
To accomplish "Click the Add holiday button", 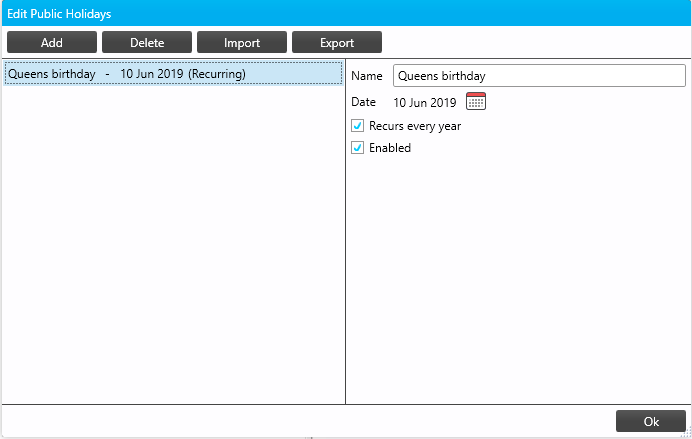I will pyautogui.click(x=52, y=42).
